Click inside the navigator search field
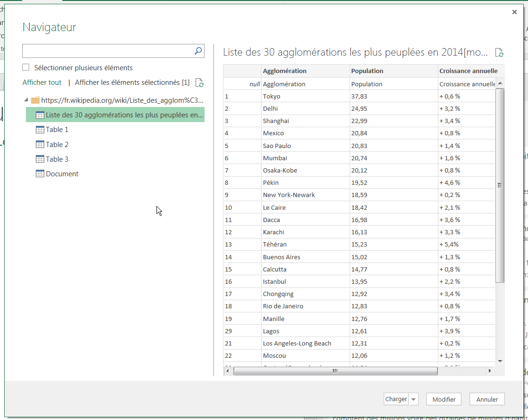 (107, 51)
